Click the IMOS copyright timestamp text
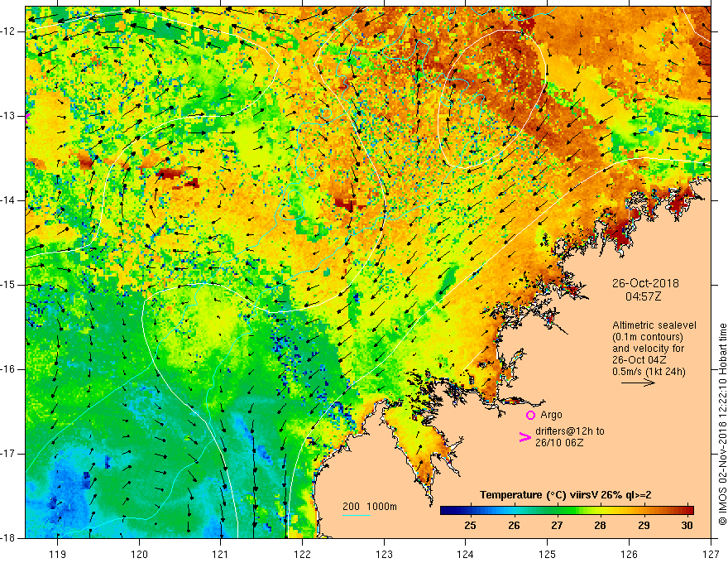 (722, 424)
